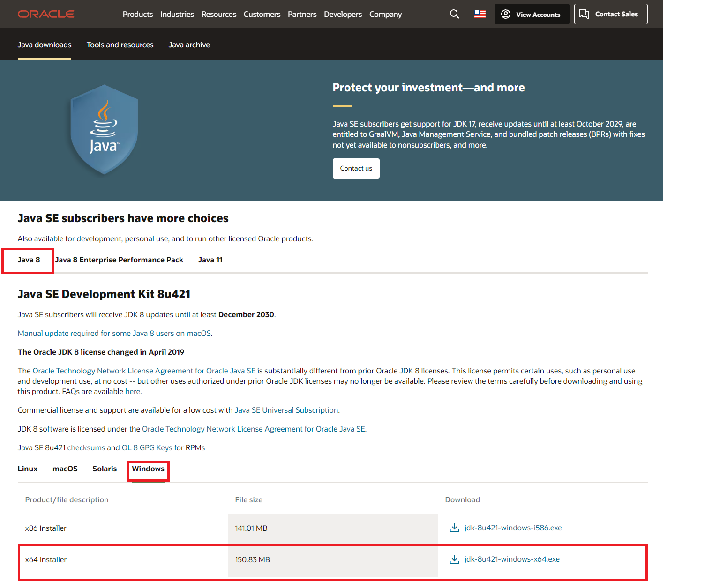Screen dimensions: 720x588
Task: Download jdk-8u421-windows-i586.exe link
Action: 513,528
